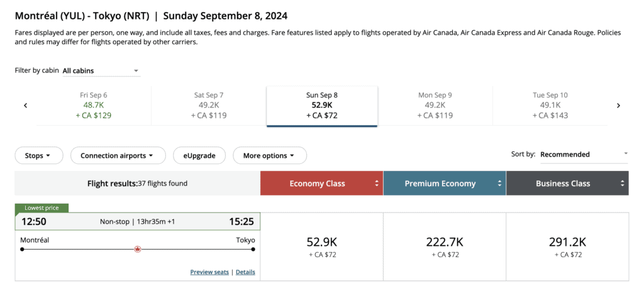644x286 pixels.
Task: Expand More options menu
Action: click(x=269, y=155)
